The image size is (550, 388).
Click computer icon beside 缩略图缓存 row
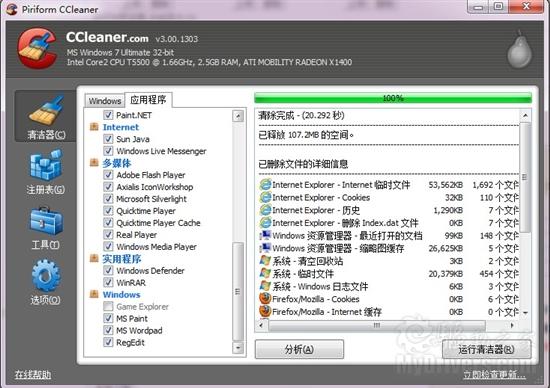tap(266, 248)
